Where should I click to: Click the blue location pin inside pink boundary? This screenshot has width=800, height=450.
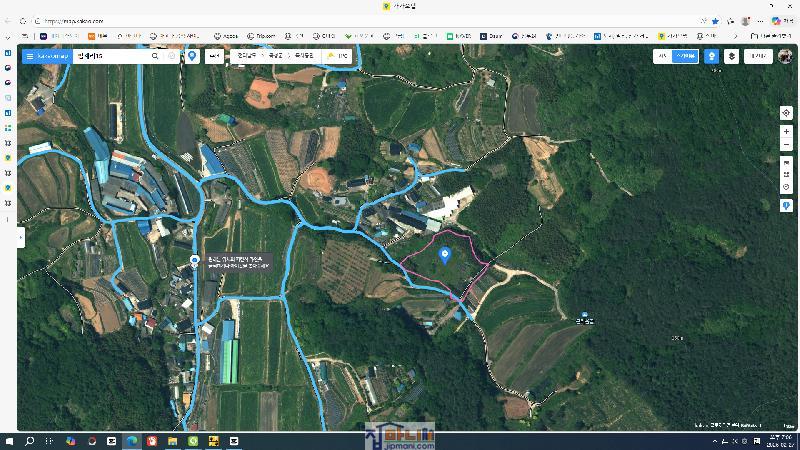445,254
